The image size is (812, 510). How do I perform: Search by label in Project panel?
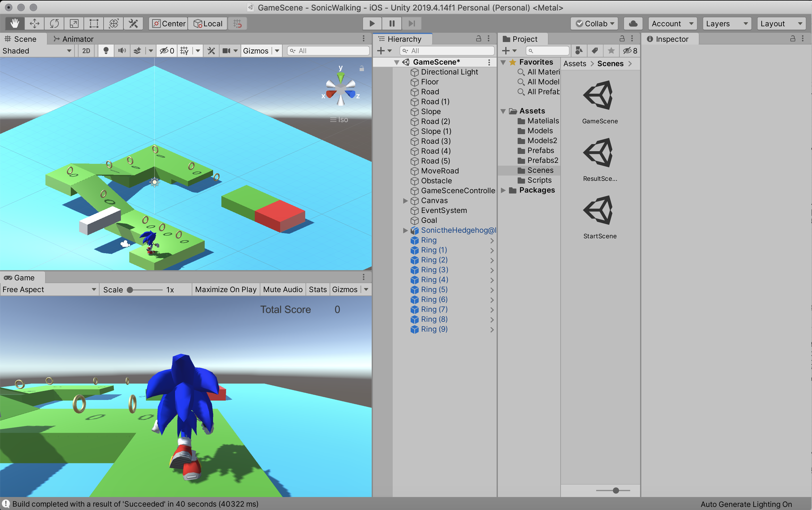click(595, 51)
